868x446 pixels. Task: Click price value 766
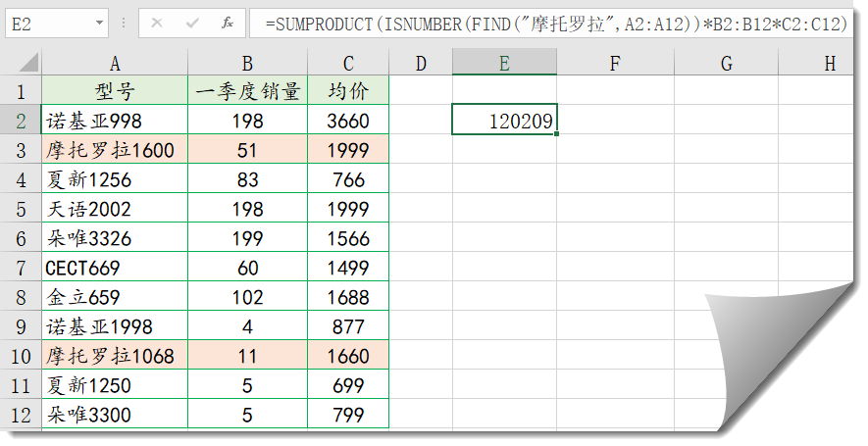[x=348, y=178]
